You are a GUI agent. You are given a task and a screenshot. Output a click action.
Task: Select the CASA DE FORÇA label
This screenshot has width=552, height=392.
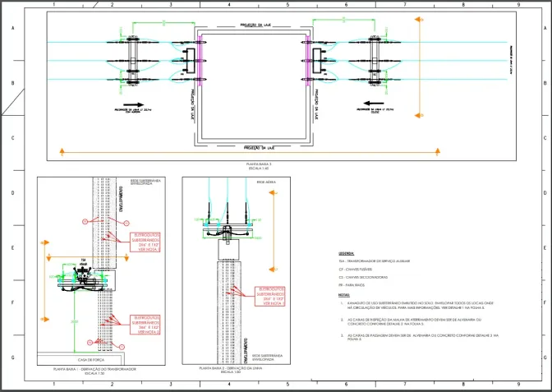click(91, 360)
